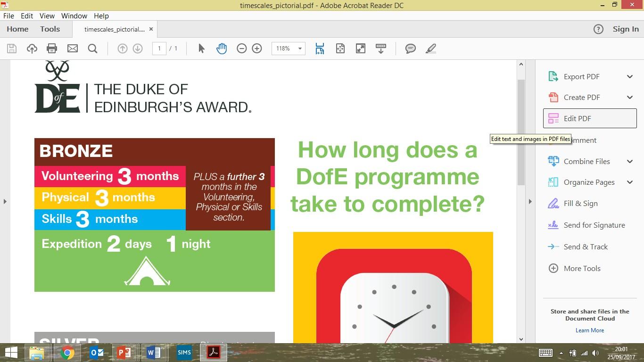Open File Explorer from the taskbar
644x362 pixels.
[x=37, y=353]
